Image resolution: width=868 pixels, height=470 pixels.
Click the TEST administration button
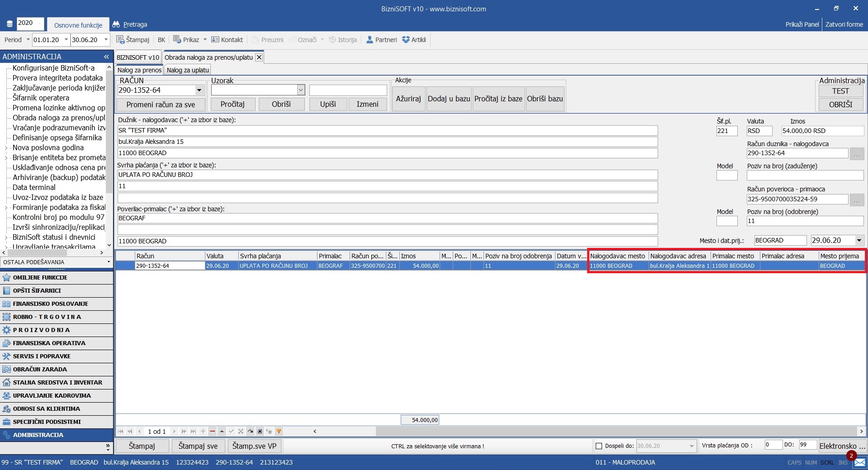(x=840, y=91)
